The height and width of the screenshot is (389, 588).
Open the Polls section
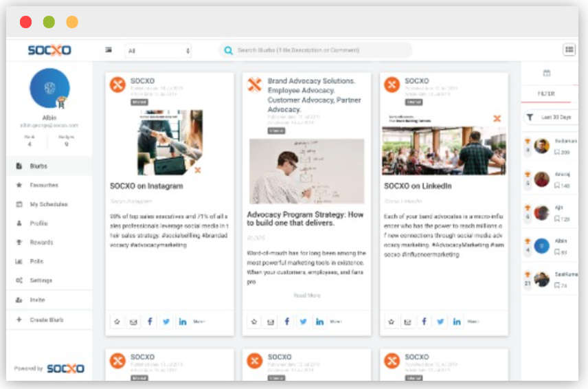pos(49,261)
